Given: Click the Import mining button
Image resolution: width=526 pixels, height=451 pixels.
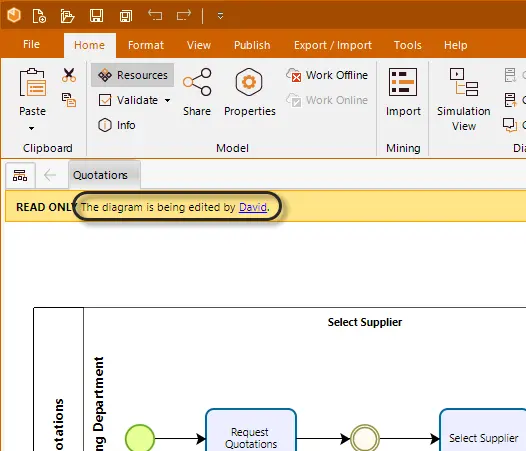Looking at the screenshot, I should pyautogui.click(x=403, y=92).
